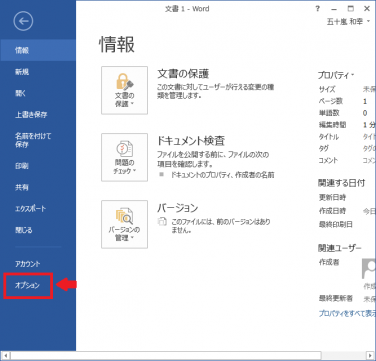Click the タイトル property label
Screen dimensions: 376x361
coord(329,137)
